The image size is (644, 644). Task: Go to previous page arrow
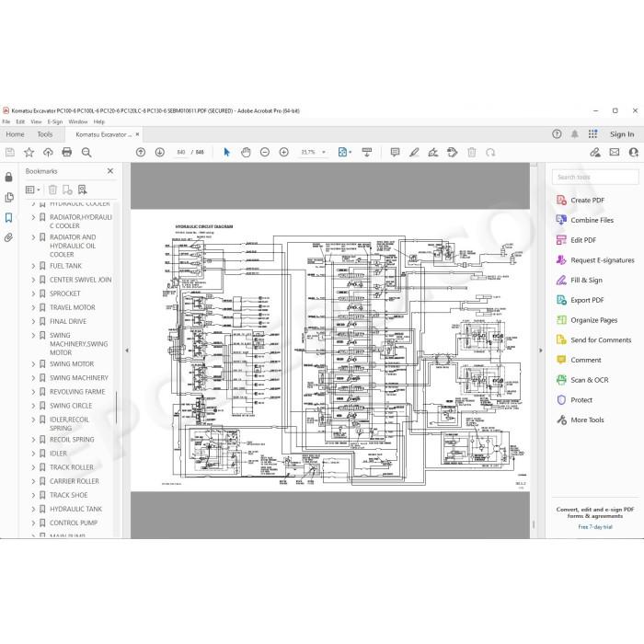pos(141,153)
